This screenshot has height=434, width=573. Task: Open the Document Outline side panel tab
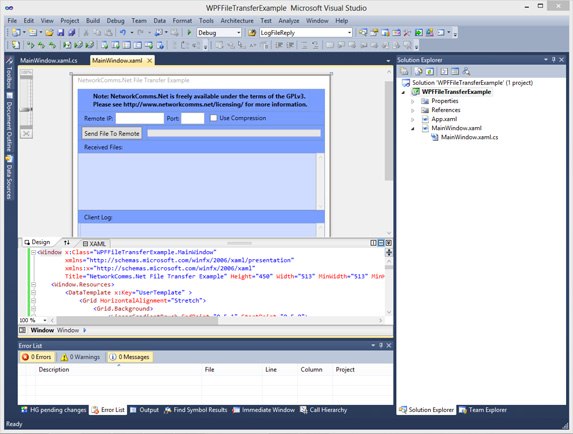pos(9,123)
